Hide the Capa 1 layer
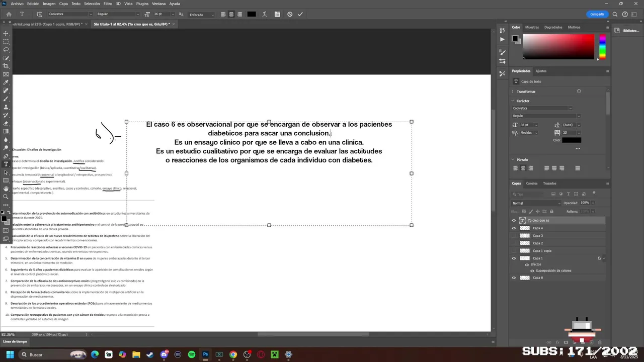This screenshot has width=644, height=362. (514, 258)
